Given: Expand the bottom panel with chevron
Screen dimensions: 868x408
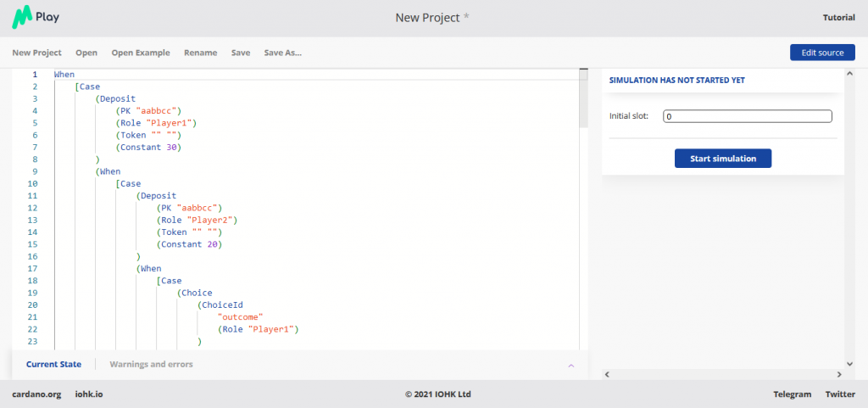Looking at the screenshot, I should click(x=570, y=365).
